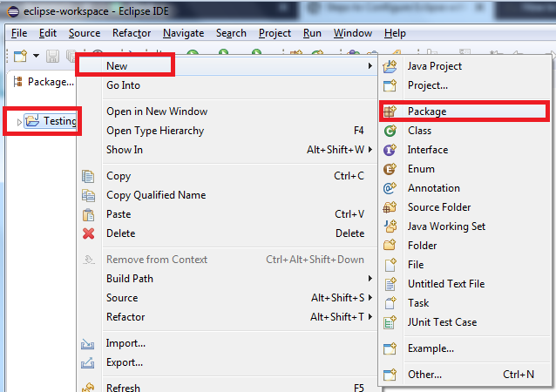Click the Java Project icon
The height and width of the screenshot is (392, 556).
390,66
